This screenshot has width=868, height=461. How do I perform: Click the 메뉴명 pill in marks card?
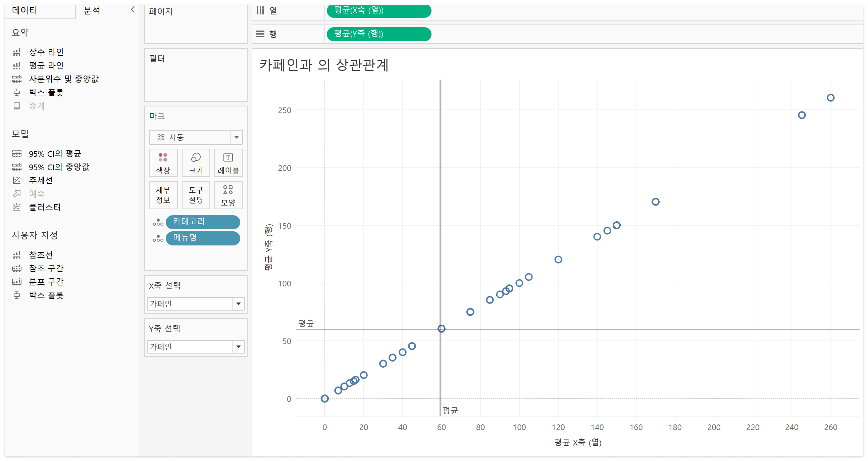[x=203, y=238]
